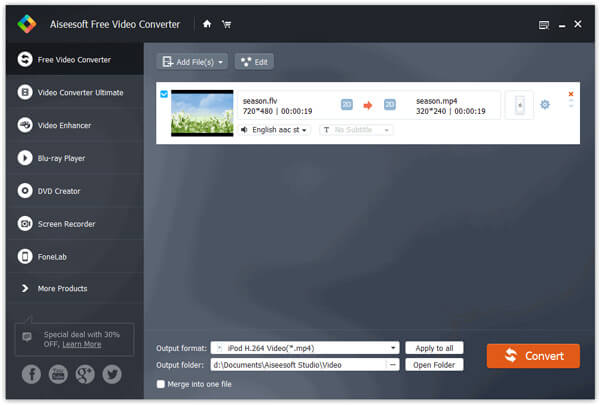Click the subtitle T icon
600x405 pixels.
click(326, 130)
